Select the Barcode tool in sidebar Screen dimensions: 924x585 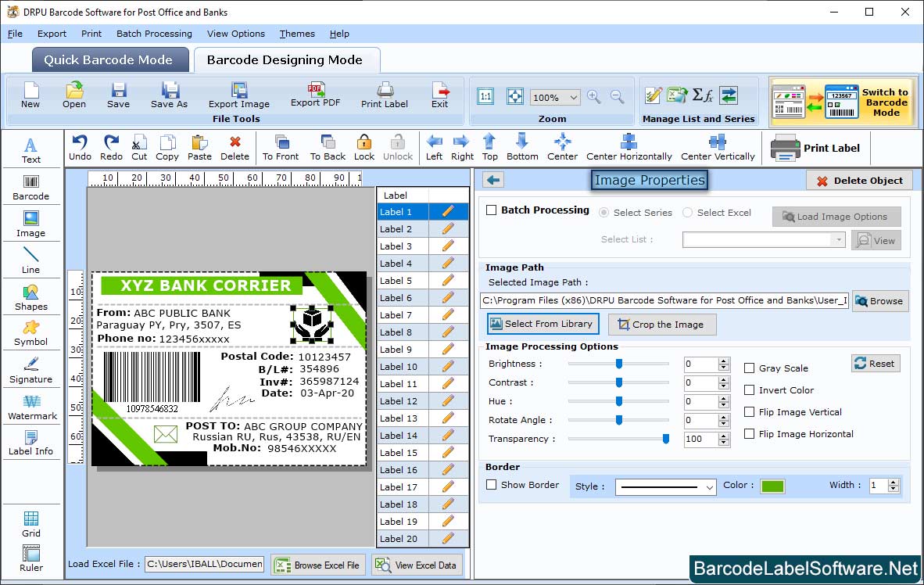(x=30, y=186)
